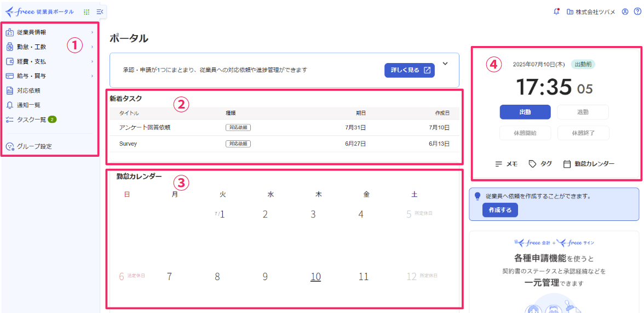This screenshot has height=313, width=644.
Task: Click the 経費・支払 wallet icon
Action: (10, 62)
